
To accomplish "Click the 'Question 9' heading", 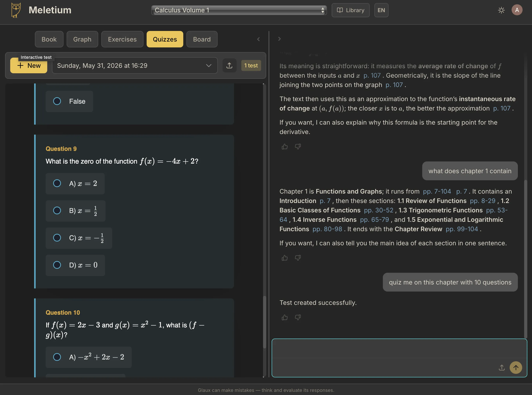I will click(61, 149).
